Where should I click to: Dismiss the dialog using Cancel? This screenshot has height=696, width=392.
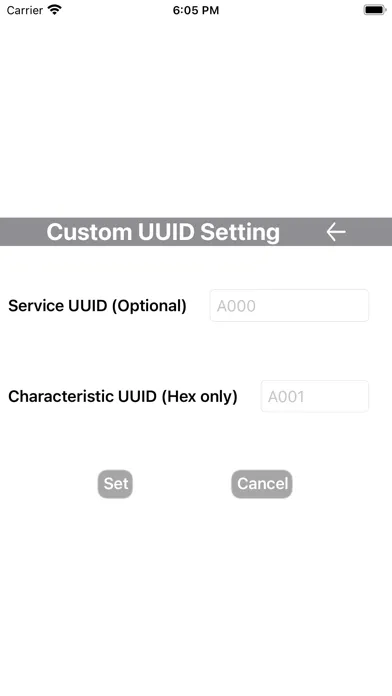262,484
